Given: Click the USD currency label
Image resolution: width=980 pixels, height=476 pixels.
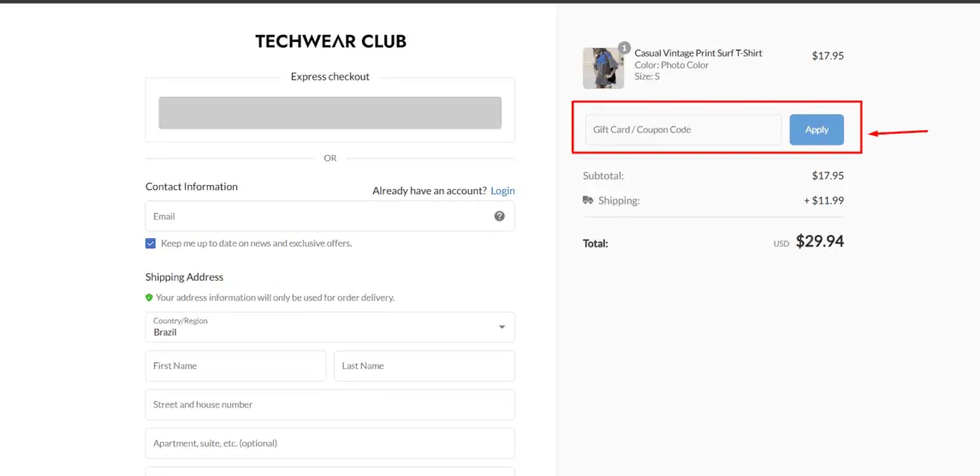Looking at the screenshot, I should [x=781, y=244].
